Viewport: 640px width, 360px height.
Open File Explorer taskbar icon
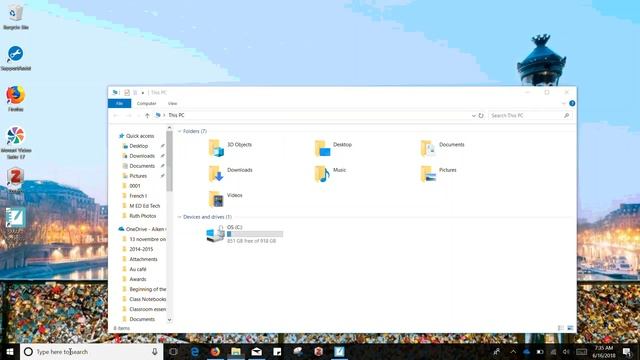click(x=236, y=351)
